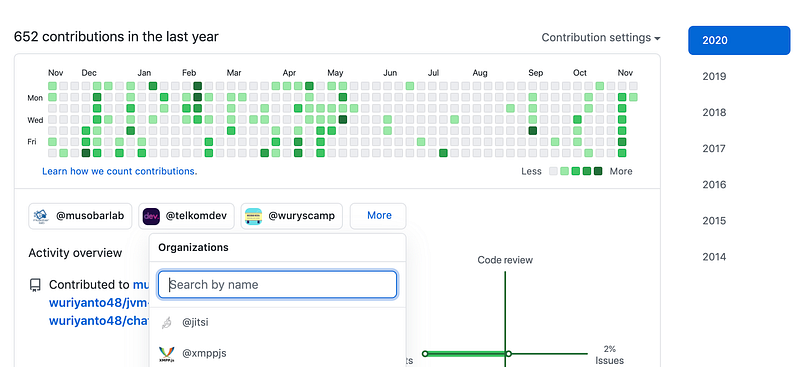Click the repository icon beside Contributed to

tap(35, 285)
